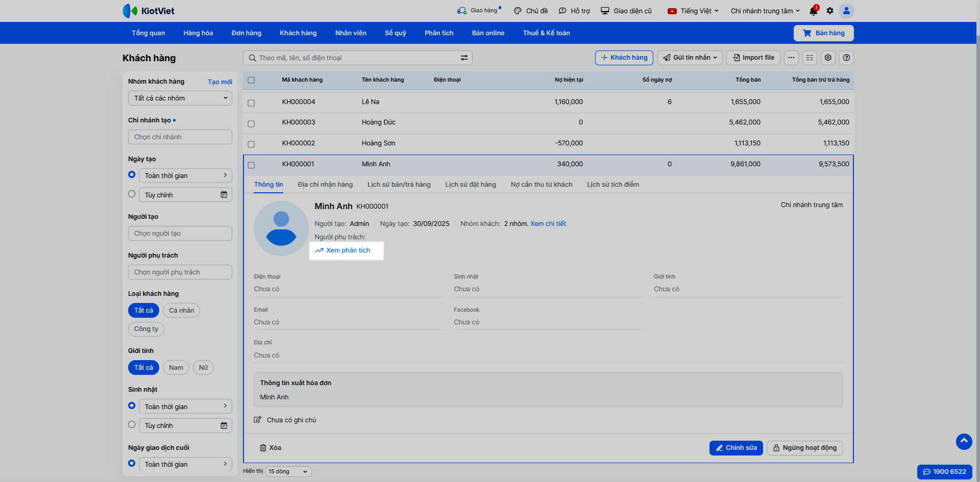Select all customers with header checkbox
Image resolution: width=980 pixels, height=482 pixels.
(x=251, y=80)
